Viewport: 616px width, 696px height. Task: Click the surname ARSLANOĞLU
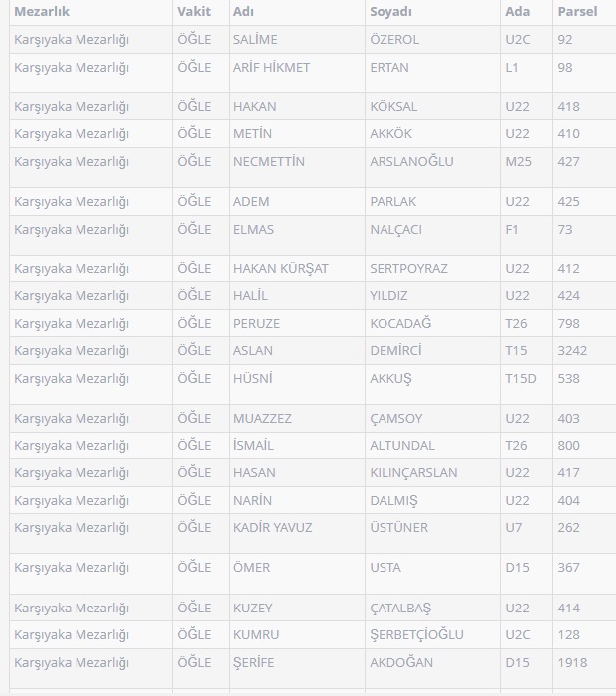coord(411,162)
